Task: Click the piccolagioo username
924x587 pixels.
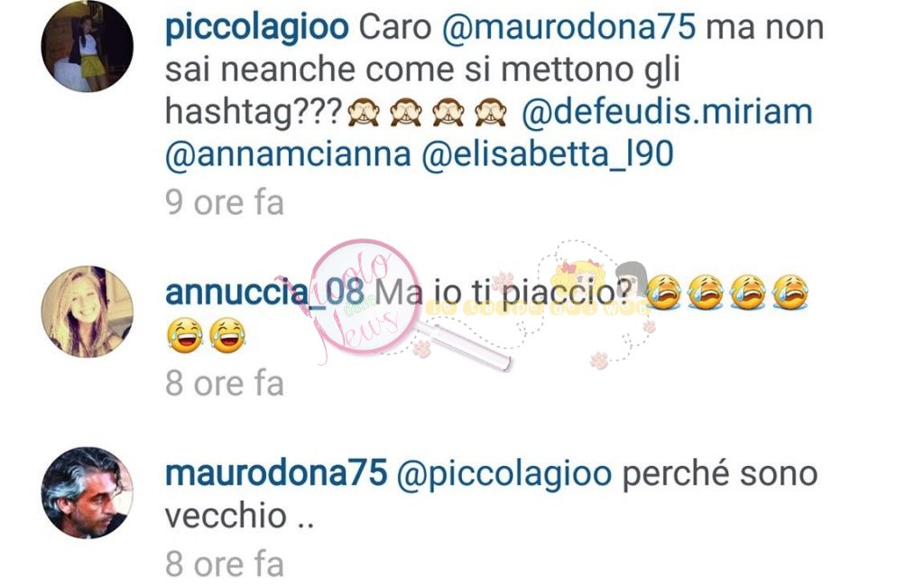Action: [x=256, y=28]
